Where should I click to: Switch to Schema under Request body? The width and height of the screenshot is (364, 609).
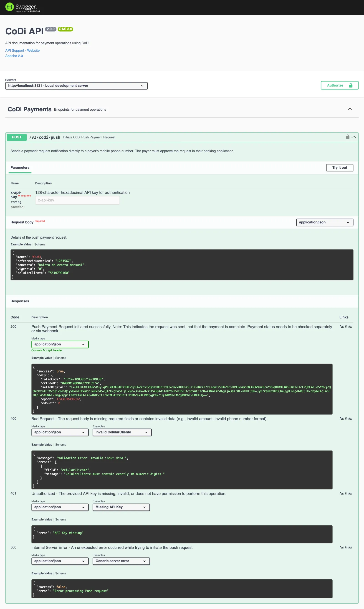point(40,244)
